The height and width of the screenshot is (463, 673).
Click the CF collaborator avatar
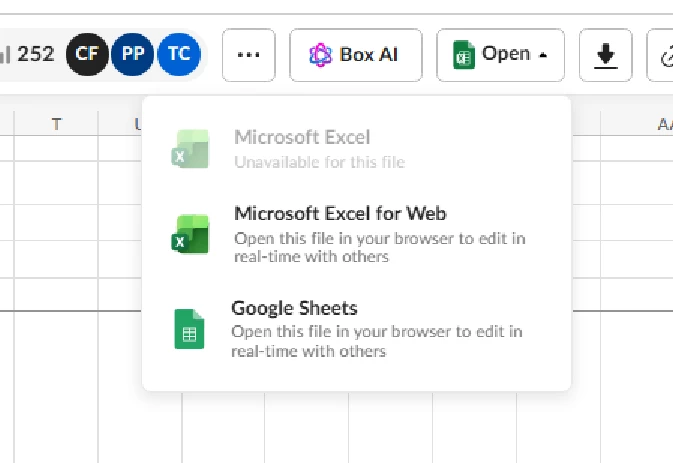[87, 54]
